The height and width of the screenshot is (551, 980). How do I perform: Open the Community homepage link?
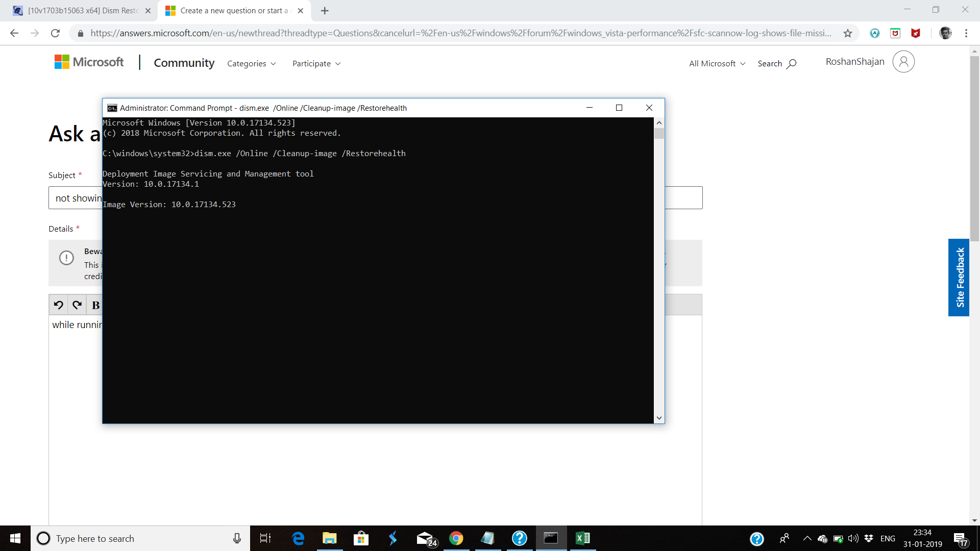click(184, 63)
